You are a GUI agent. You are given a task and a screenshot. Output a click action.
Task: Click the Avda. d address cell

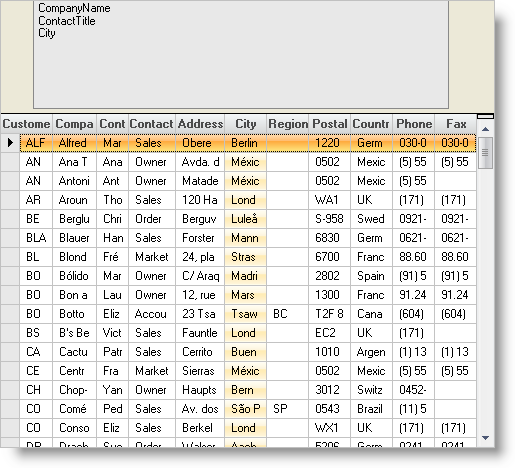(200, 162)
